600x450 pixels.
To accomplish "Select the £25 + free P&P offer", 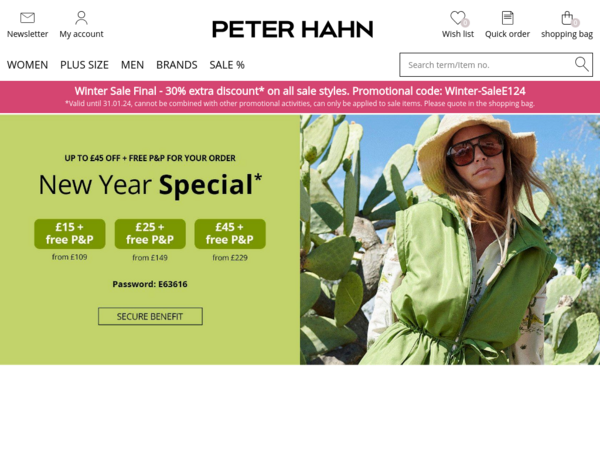I will pyautogui.click(x=150, y=234).
